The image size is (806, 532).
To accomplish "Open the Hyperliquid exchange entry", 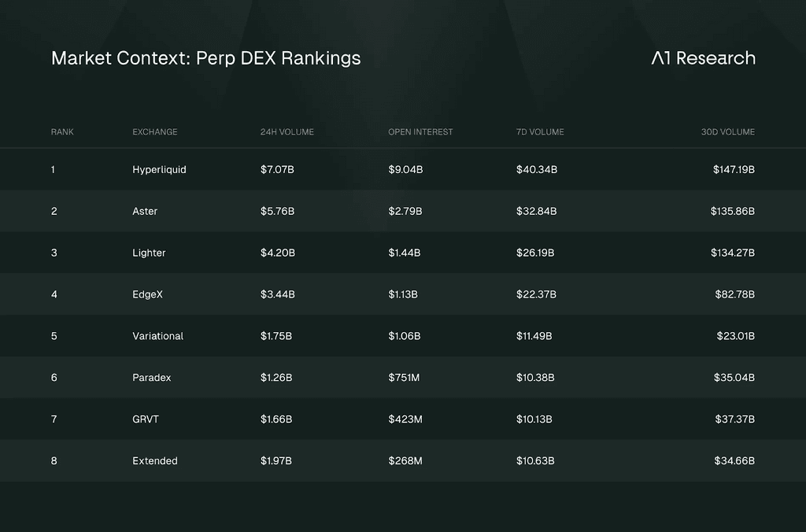I will tap(159, 170).
